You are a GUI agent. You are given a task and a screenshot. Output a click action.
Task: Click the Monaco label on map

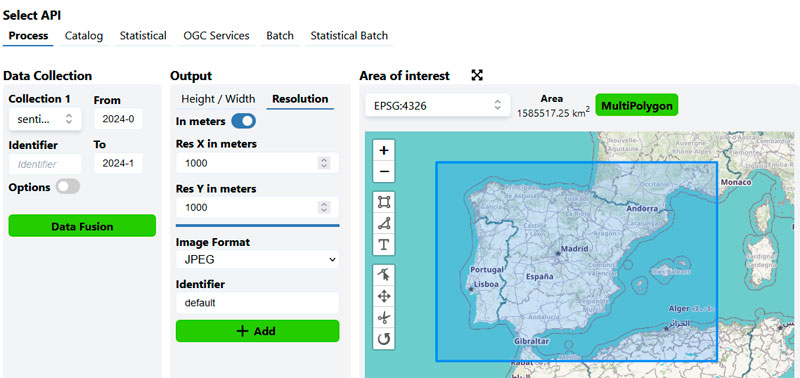point(736,182)
